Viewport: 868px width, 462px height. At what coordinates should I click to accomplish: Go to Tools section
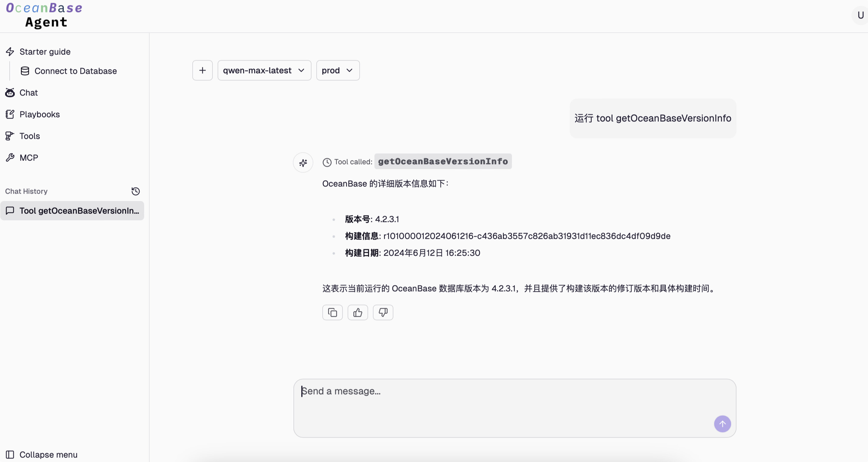(30, 136)
